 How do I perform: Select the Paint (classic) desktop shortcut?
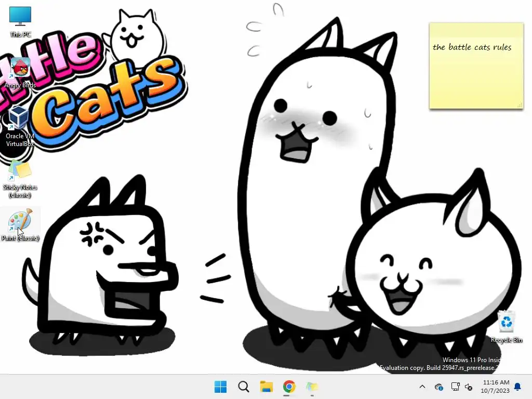pyautogui.click(x=20, y=224)
